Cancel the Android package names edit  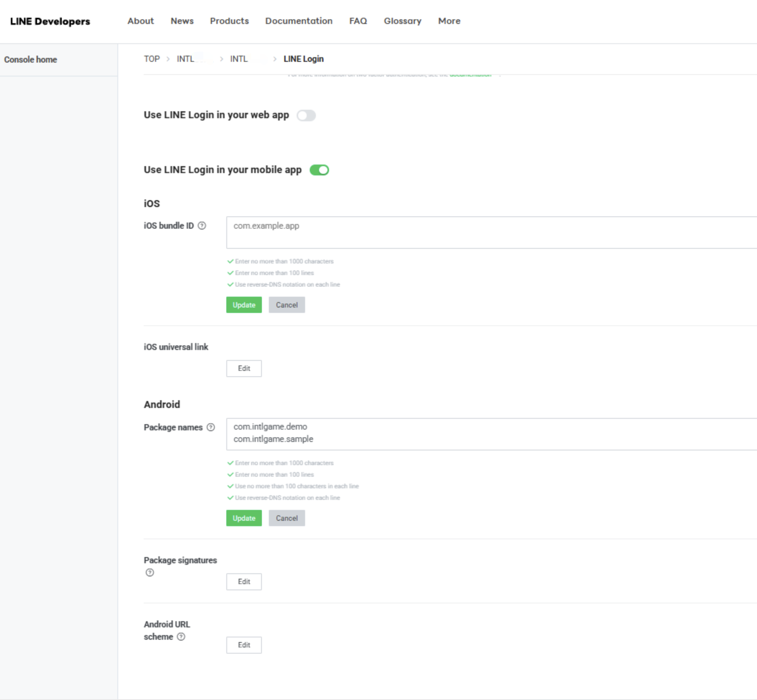pos(287,518)
